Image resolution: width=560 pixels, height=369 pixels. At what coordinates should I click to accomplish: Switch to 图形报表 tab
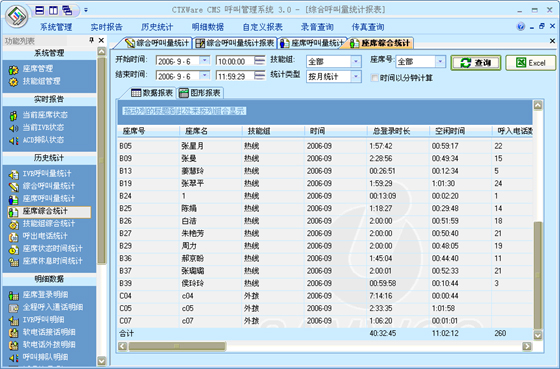click(200, 93)
